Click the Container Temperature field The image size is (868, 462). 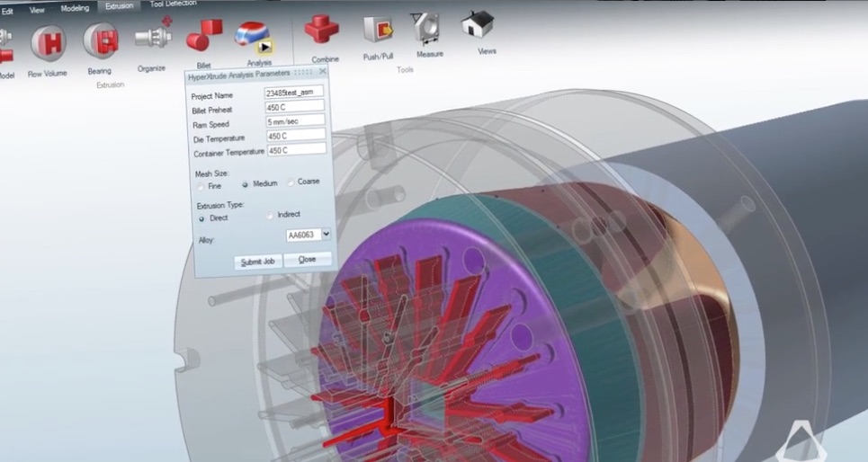point(297,150)
